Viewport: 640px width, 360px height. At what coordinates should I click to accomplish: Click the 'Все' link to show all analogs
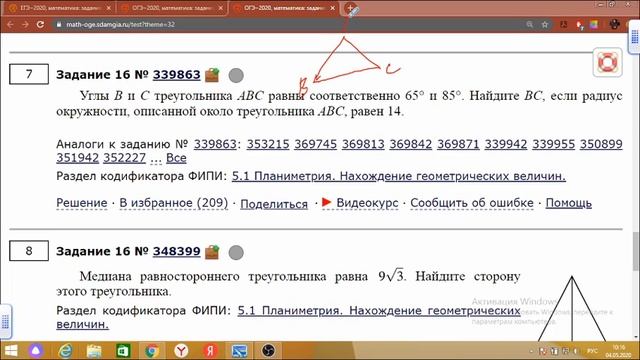[x=176, y=158]
